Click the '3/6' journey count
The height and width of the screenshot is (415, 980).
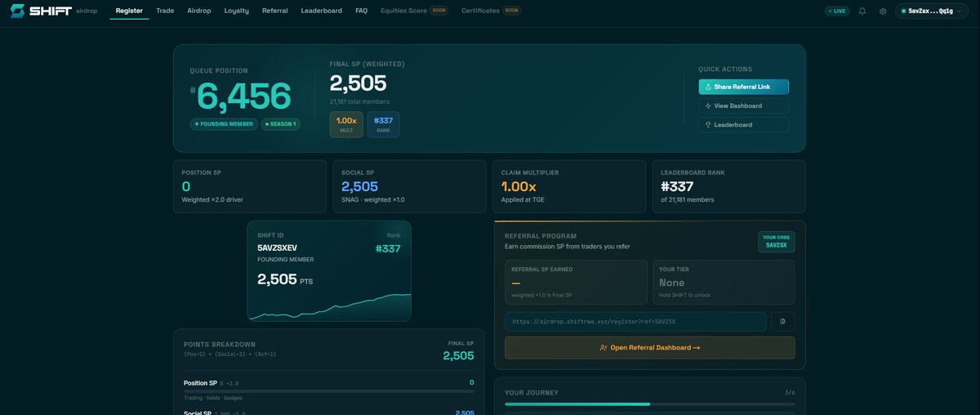(790, 392)
